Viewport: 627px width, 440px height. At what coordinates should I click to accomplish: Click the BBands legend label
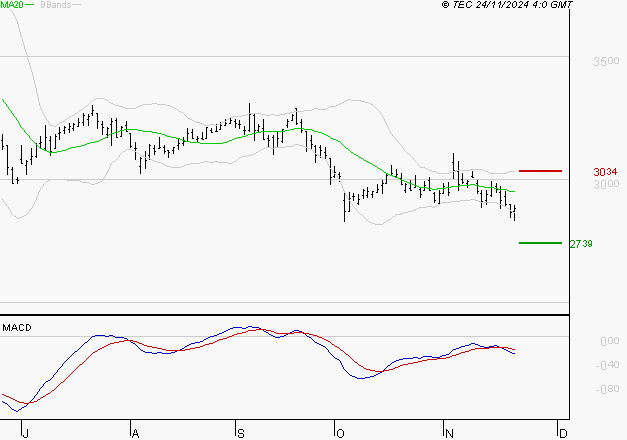pos(56,5)
